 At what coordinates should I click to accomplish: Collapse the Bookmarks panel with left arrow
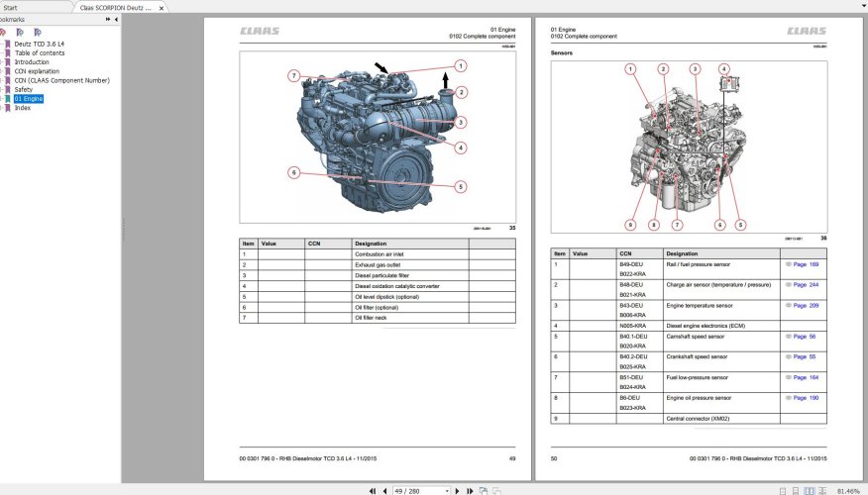(x=116, y=20)
